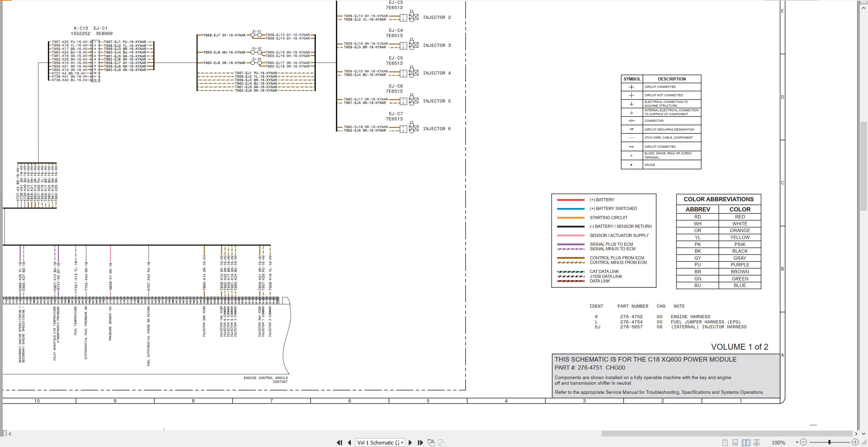The height and width of the screenshot is (447, 868).
Task: Go to next view icon
Action: pyautogui.click(x=442, y=443)
